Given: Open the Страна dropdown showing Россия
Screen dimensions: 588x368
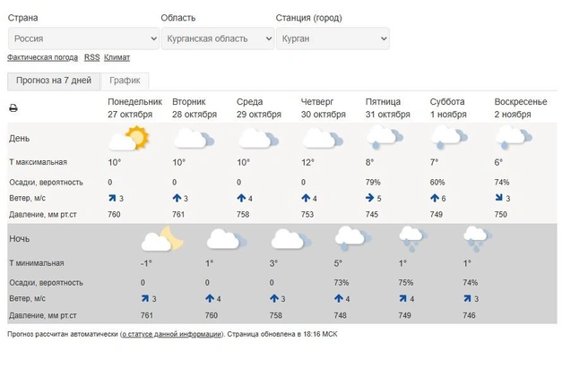Looking at the screenshot, I should point(83,39).
